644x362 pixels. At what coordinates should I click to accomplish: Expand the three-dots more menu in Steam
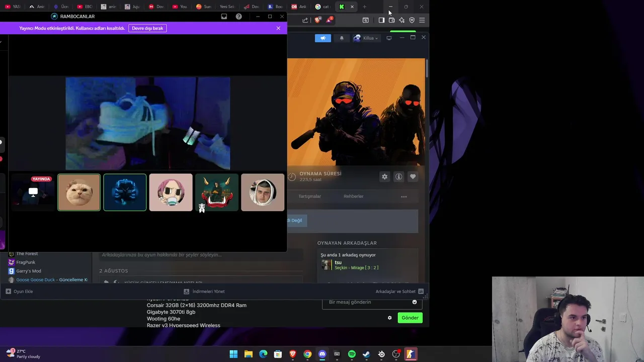point(404,197)
